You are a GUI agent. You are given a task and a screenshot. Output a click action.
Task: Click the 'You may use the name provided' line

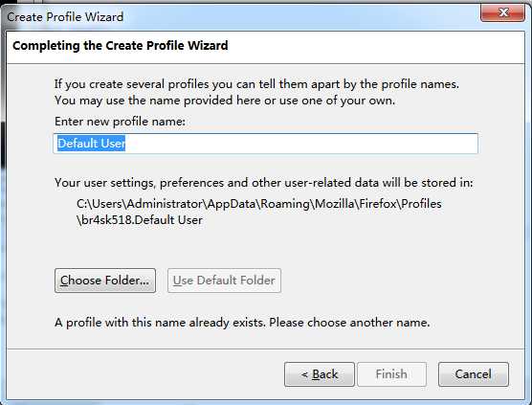[225, 101]
